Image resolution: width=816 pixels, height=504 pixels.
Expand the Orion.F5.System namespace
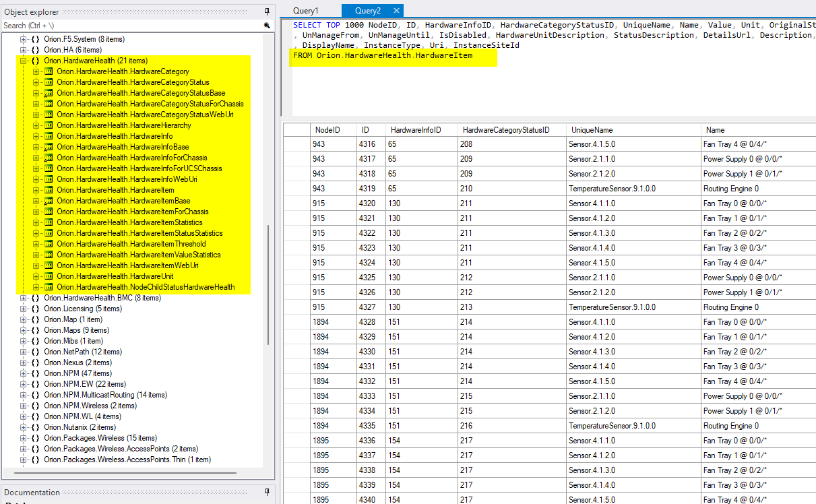[24, 39]
